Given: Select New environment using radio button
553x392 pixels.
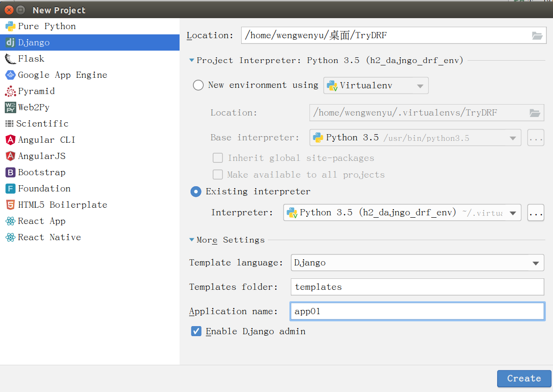Looking at the screenshot, I should [x=198, y=85].
